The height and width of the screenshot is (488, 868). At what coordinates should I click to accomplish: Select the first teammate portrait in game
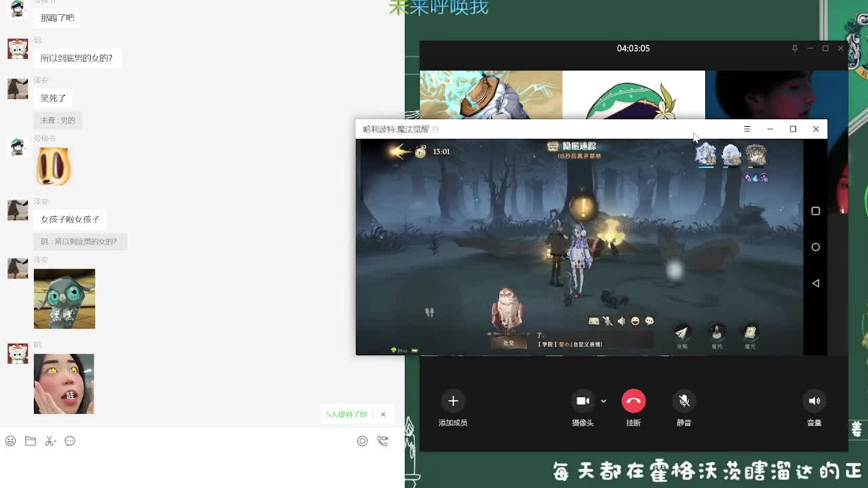point(705,154)
